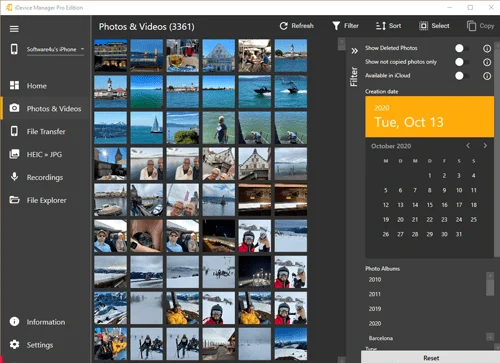Click info icon for Available in iCloud

click(x=487, y=76)
